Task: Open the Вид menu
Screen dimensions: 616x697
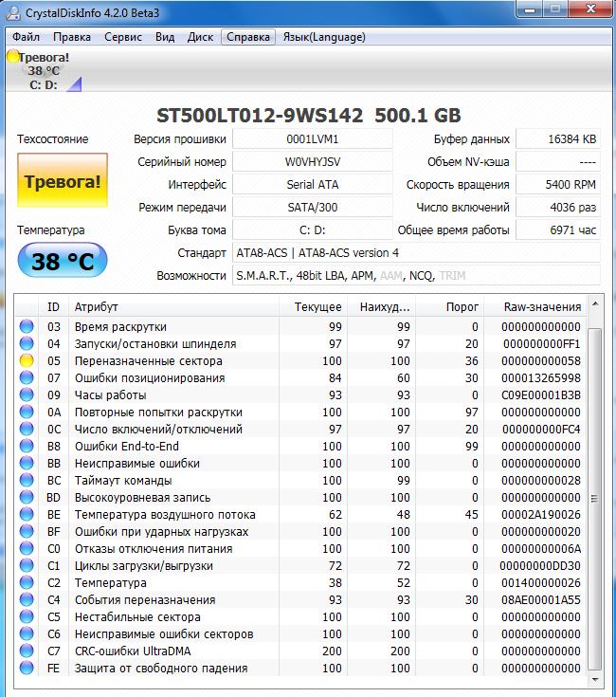Action: pyautogui.click(x=165, y=37)
